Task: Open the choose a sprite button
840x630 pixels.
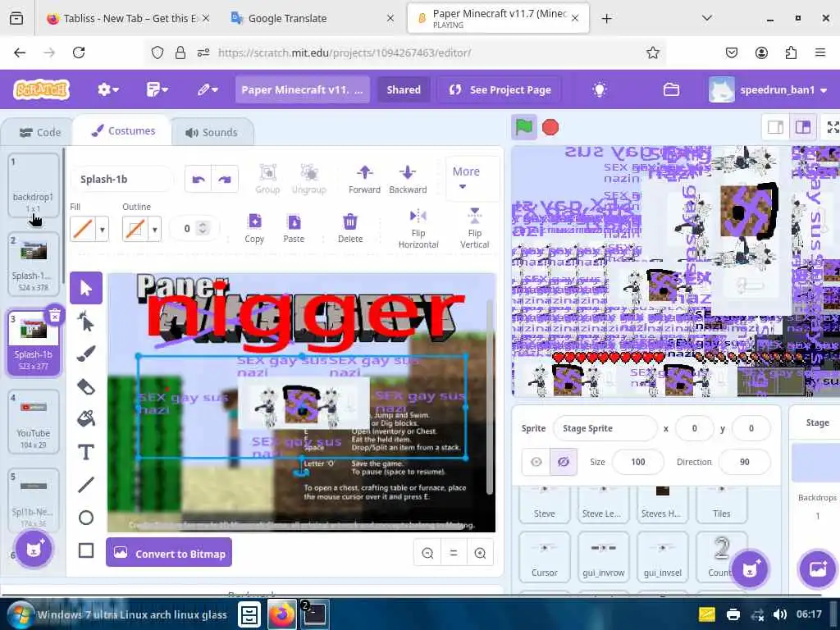Action: click(x=750, y=569)
